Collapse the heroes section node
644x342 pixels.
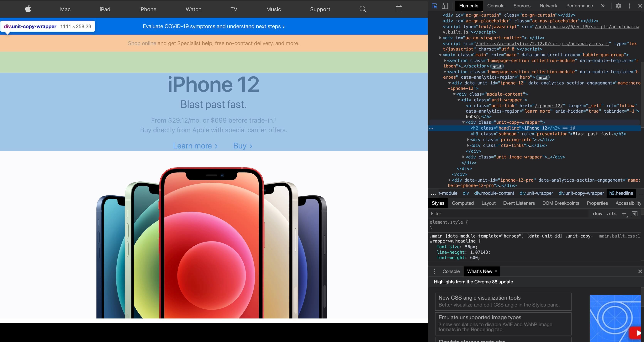tap(445, 72)
